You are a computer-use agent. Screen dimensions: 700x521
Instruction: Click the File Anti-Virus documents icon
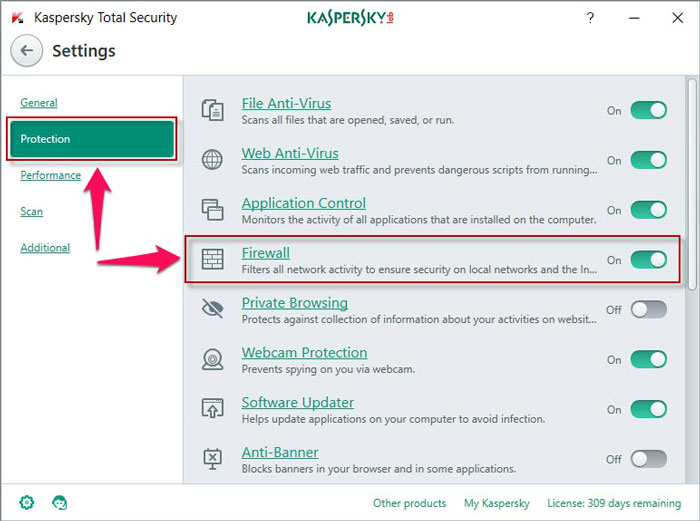point(212,110)
